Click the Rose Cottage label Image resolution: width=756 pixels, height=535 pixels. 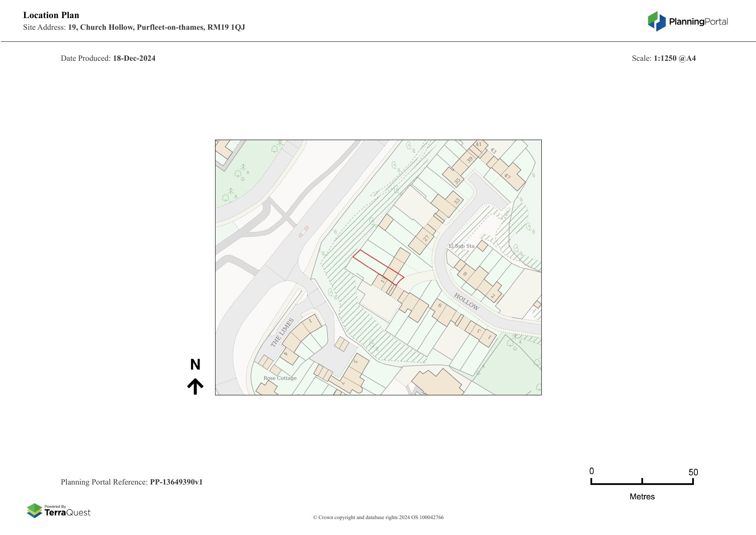point(280,378)
